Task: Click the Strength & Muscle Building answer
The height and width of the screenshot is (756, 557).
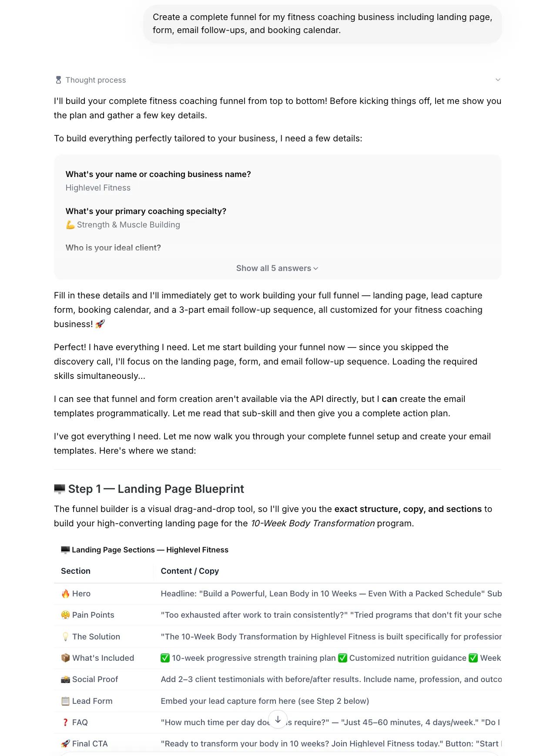Action: (123, 225)
